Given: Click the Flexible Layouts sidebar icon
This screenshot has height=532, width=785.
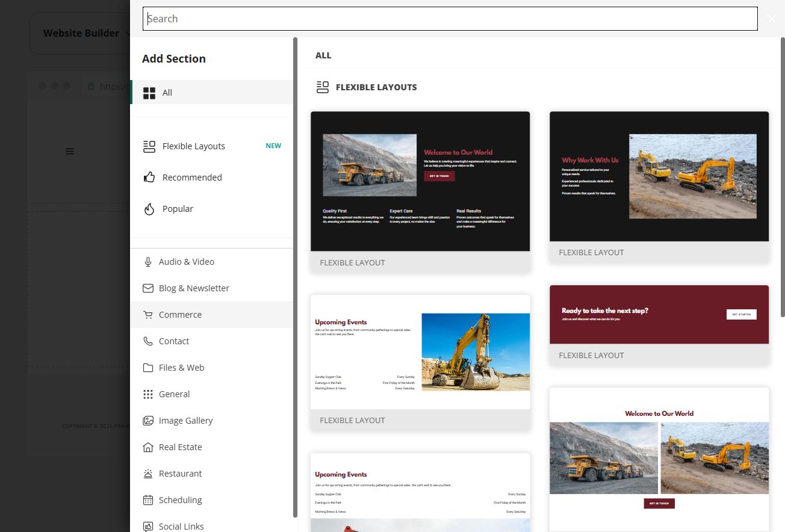Looking at the screenshot, I should (x=149, y=146).
